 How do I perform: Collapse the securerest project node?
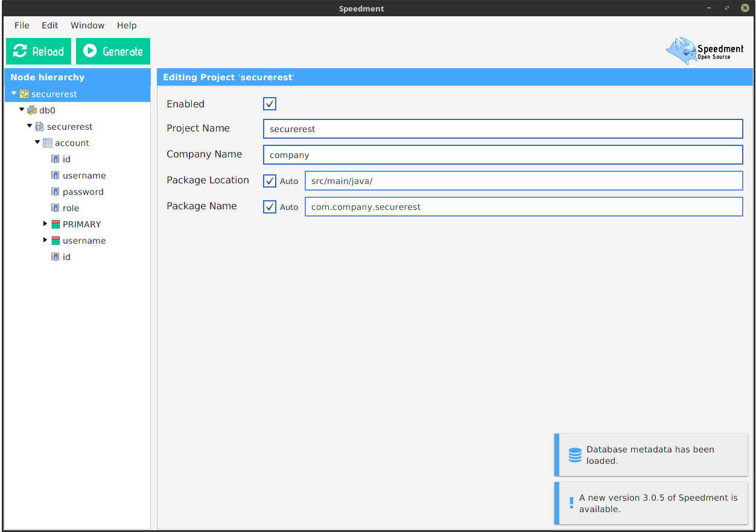14,93
